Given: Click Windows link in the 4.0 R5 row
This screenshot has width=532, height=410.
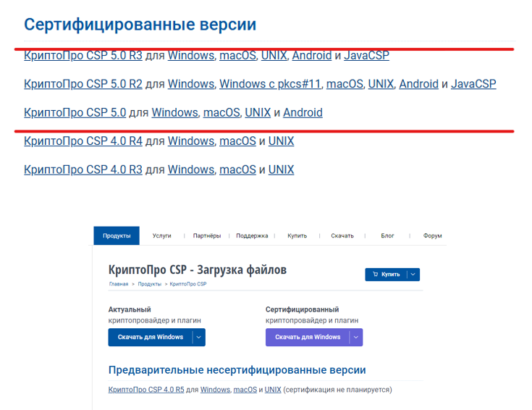Looking at the screenshot, I should coord(215,390).
